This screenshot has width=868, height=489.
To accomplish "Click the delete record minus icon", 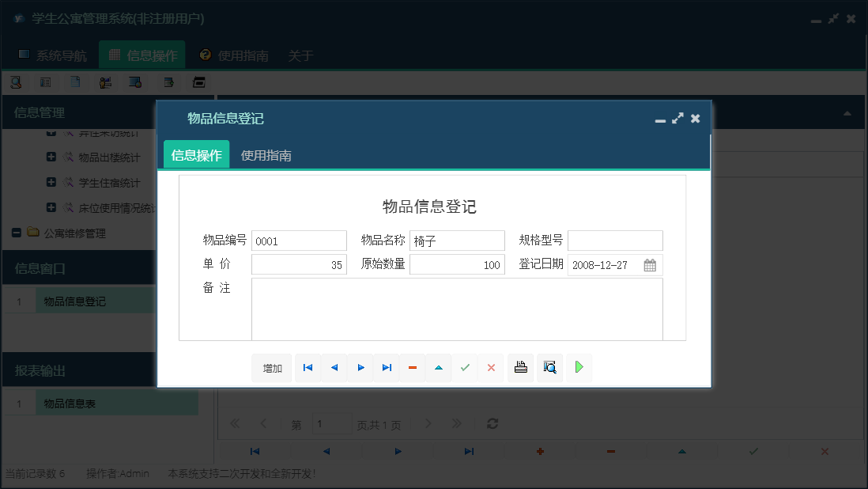I will click(412, 367).
